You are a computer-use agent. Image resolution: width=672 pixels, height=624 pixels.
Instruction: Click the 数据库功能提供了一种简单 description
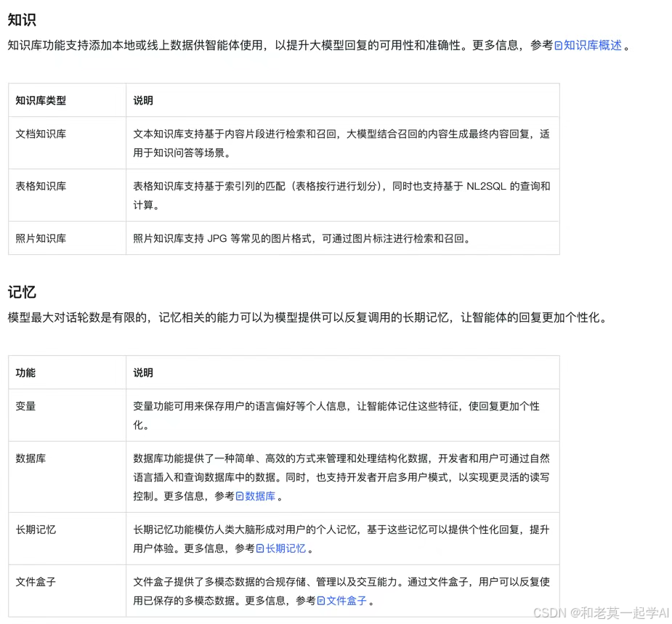pos(341,477)
